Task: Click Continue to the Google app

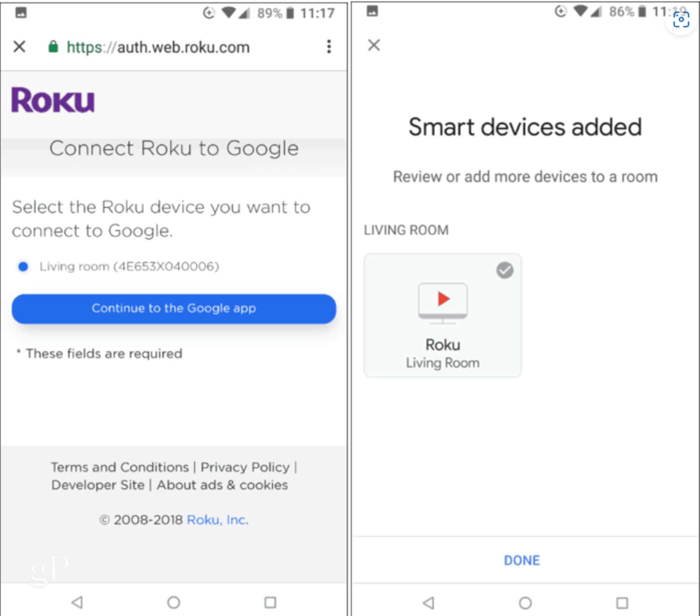Action: pos(174,309)
